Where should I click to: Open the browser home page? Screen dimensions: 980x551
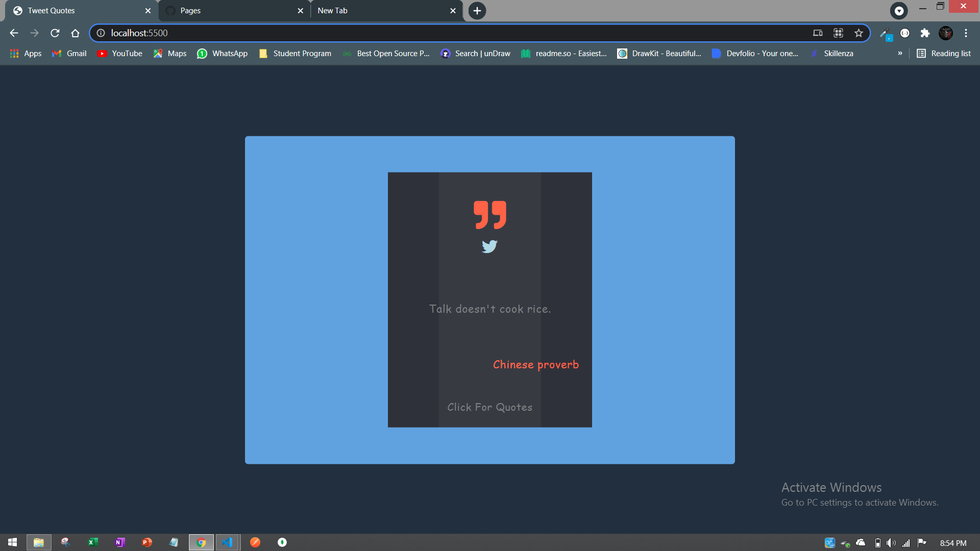point(75,33)
